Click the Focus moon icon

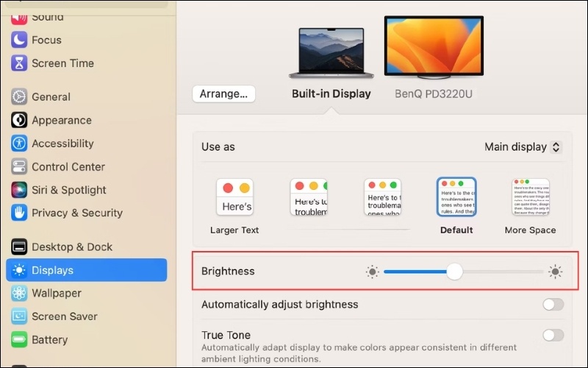[x=19, y=40]
